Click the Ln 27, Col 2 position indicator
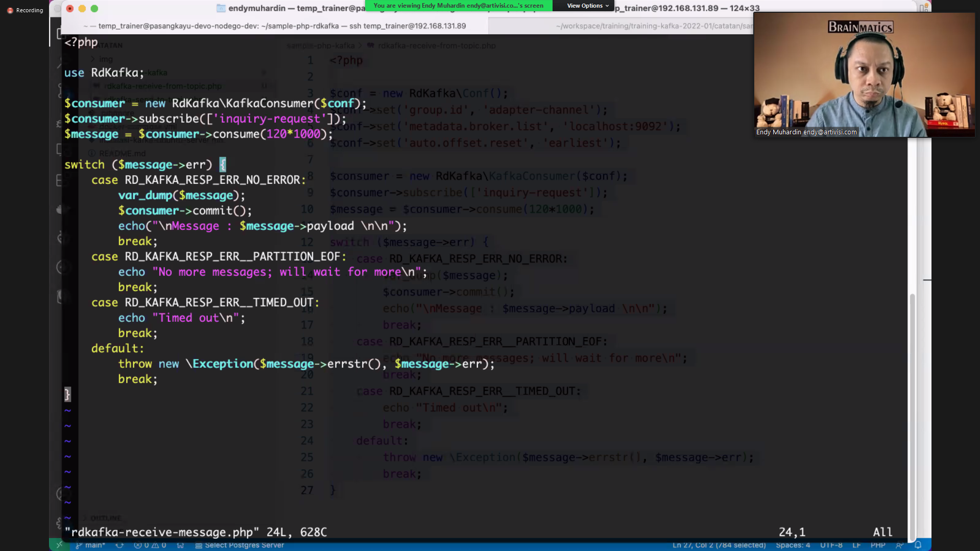The image size is (980, 551). pos(719,545)
